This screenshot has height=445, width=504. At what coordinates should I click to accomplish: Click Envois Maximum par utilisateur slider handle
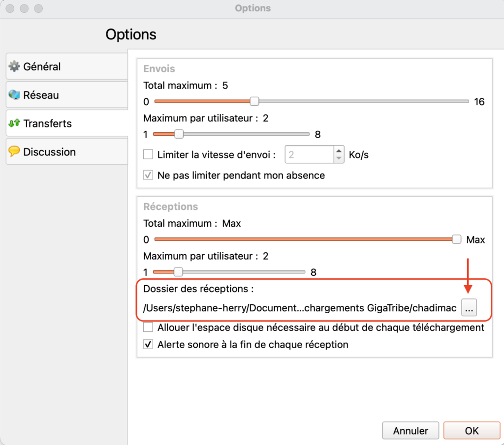coord(179,134)
